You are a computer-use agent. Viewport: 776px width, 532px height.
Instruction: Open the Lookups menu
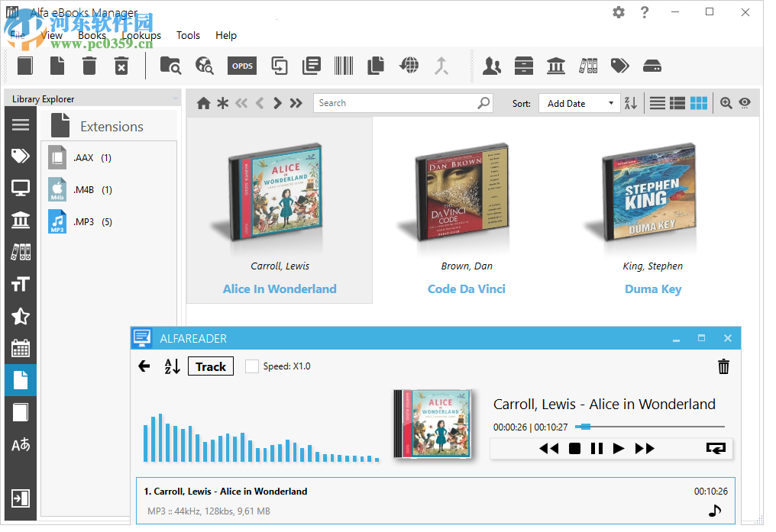pyautogui.click(x=141, y=35)
